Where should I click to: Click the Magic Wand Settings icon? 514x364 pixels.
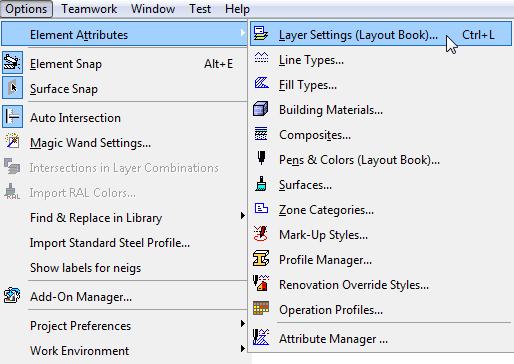click(x=12, y=141)
